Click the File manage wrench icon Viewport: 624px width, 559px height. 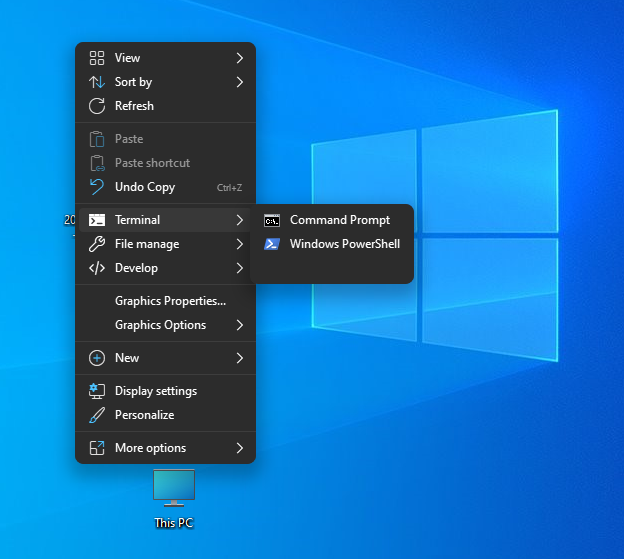(97, 244)
